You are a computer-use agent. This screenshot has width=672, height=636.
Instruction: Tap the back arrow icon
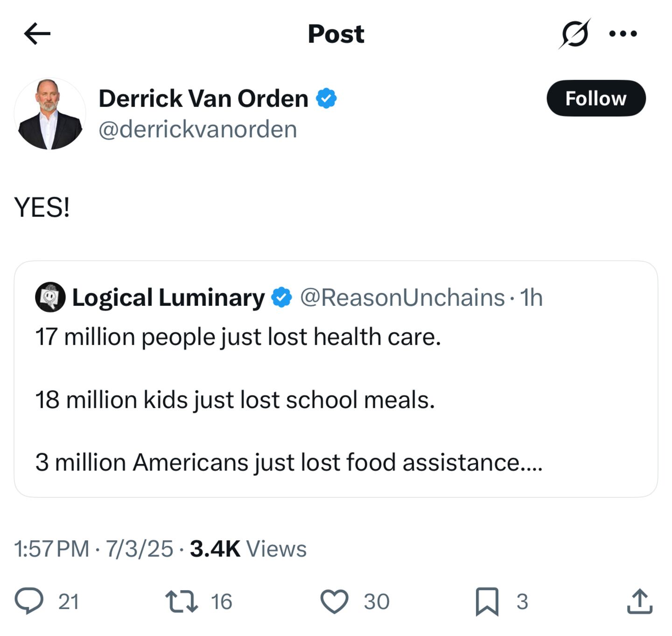[x=37, y=34]
